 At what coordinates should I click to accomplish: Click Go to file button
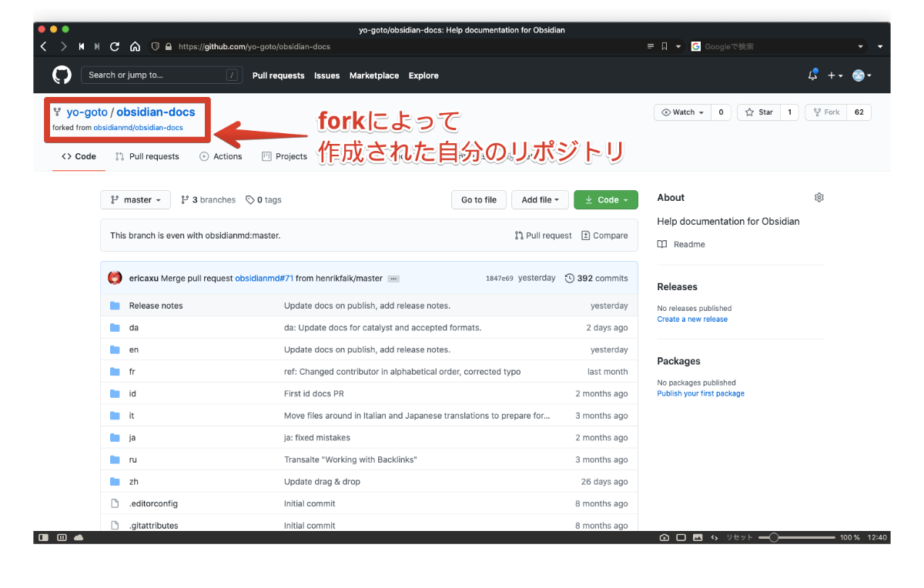pyautogui.click(x=478, y=200)
